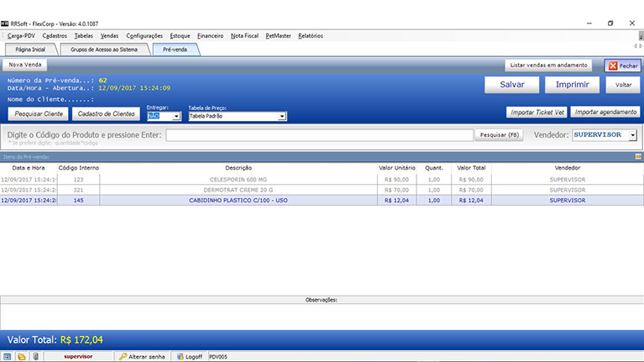Click the calculator icon in status bar
Screen dimensions: 644x362
click(x=8, y=356)
